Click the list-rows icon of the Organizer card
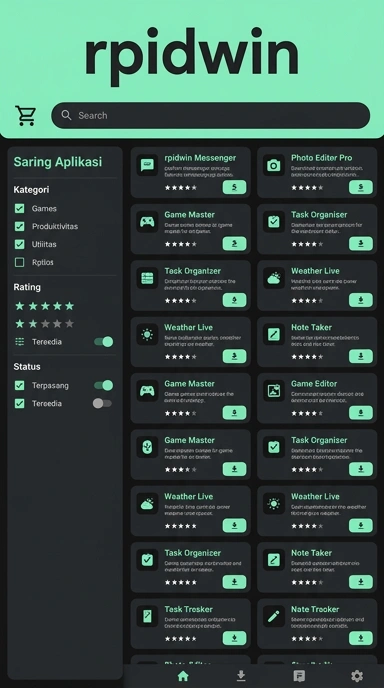This screenshot has width=384, height=688. pos(147,278)
